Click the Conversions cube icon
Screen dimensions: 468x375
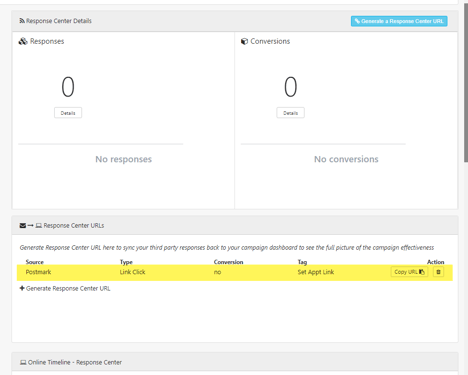(244, 41)
